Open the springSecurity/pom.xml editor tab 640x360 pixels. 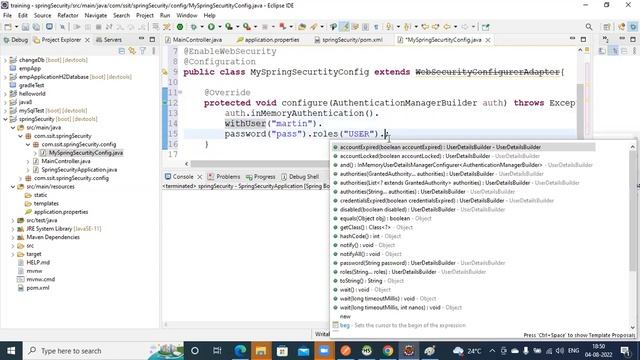[x=349, y=40]
